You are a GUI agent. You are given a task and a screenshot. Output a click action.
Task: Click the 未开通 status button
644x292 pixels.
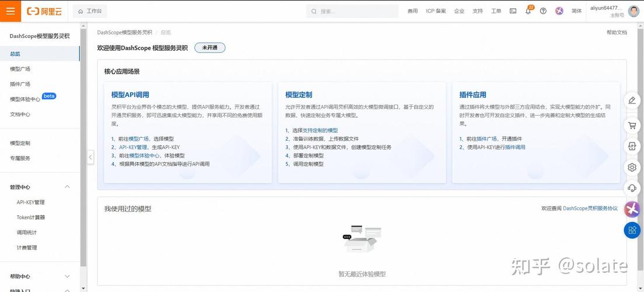pos(210,48)
